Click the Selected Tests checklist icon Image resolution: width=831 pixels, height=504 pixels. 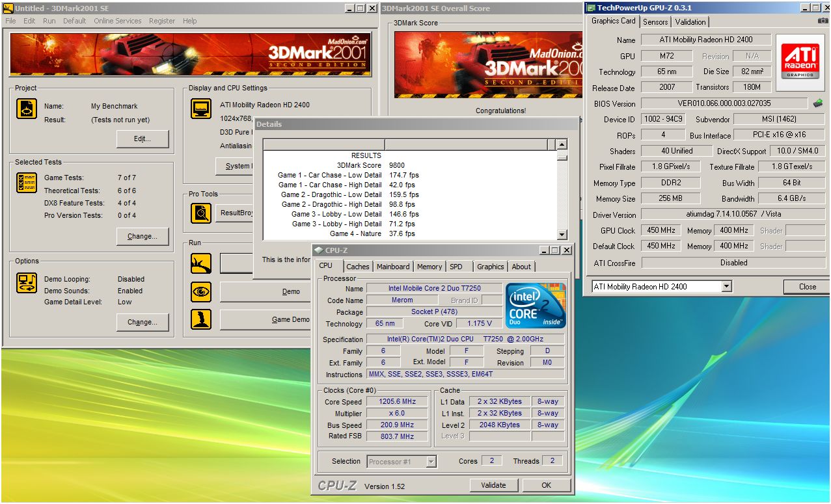27,183
